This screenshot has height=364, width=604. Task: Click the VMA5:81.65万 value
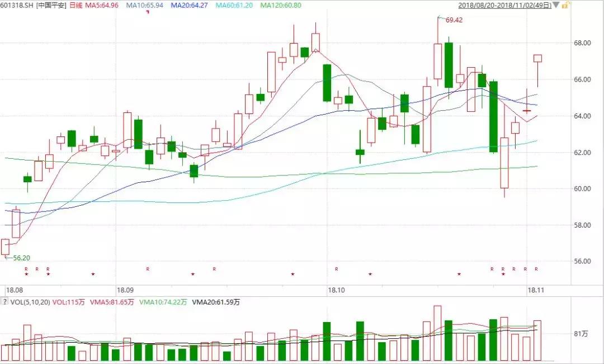pyautogui.click(x=112, y=302)
